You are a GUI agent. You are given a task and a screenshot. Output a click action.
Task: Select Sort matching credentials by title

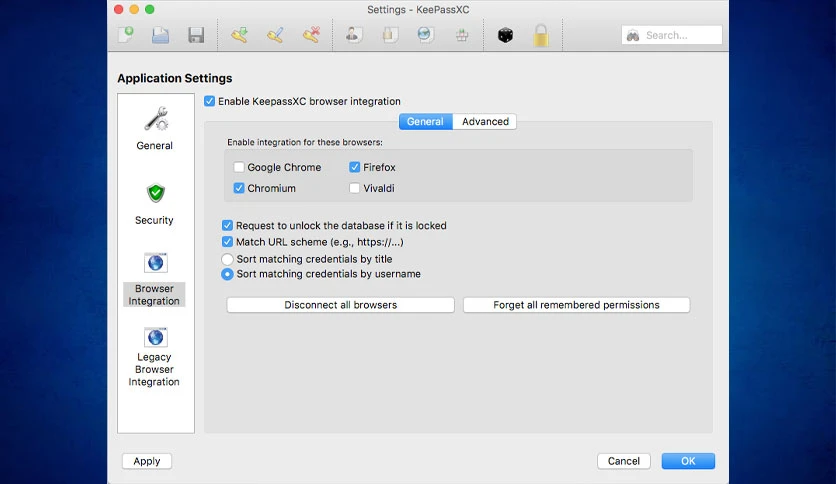click(227, 259)
